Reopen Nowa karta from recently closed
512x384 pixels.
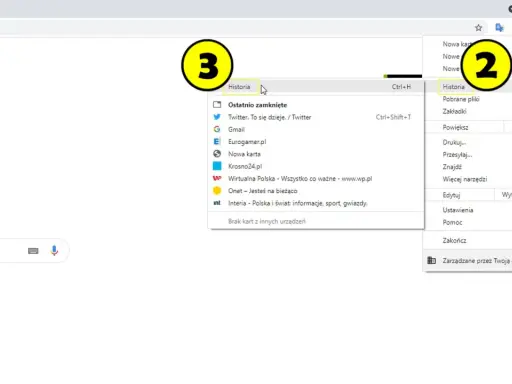pos(316,154)
